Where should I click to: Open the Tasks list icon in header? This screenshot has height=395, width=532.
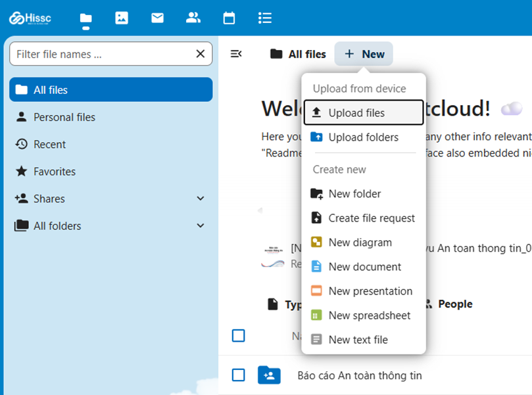tap(264, 18)
